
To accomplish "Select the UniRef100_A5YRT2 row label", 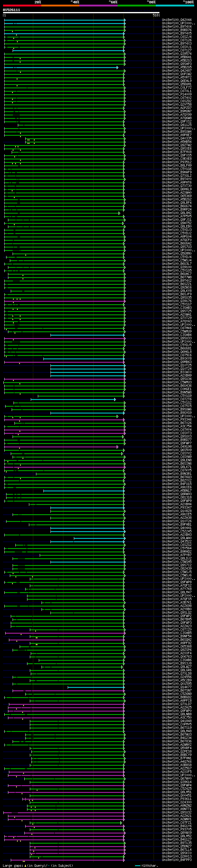I will coord(177,78).
